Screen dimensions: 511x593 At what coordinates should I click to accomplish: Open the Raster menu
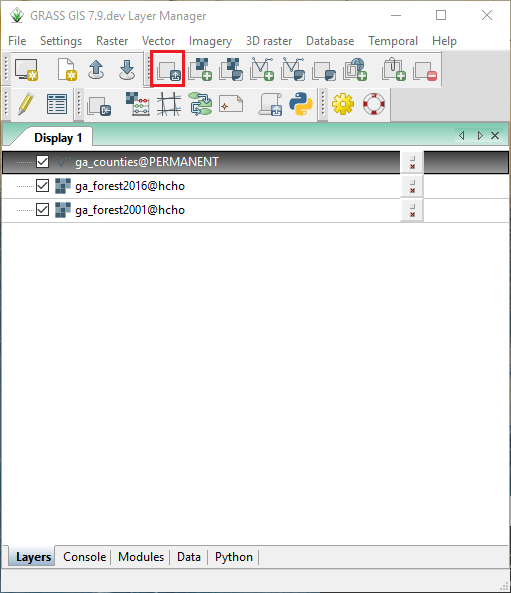click(112, 41)
